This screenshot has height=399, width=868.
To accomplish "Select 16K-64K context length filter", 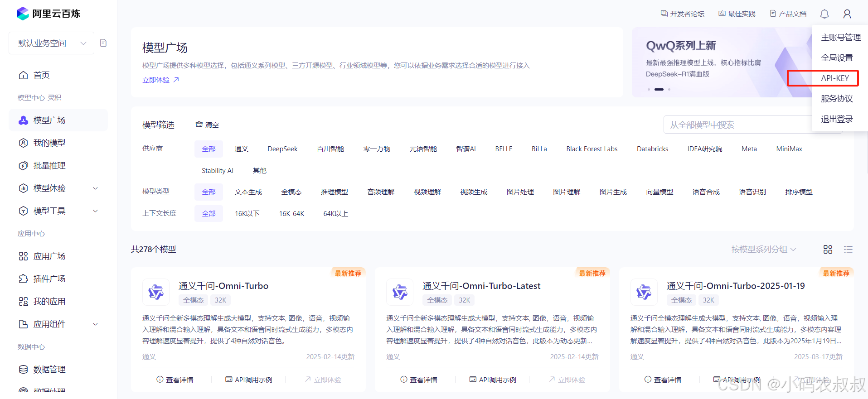I will click(x=291, y=214).
